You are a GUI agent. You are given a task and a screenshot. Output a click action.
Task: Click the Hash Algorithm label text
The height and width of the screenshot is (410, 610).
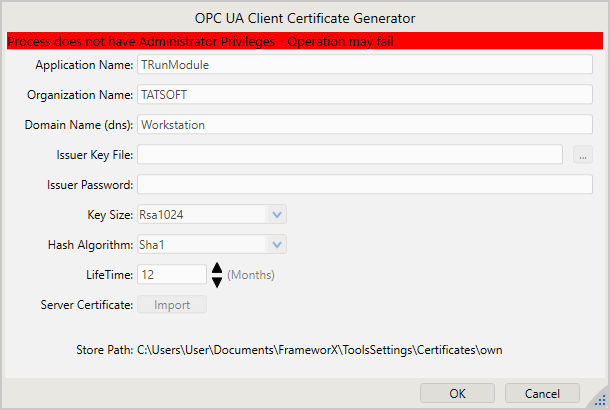90,244
